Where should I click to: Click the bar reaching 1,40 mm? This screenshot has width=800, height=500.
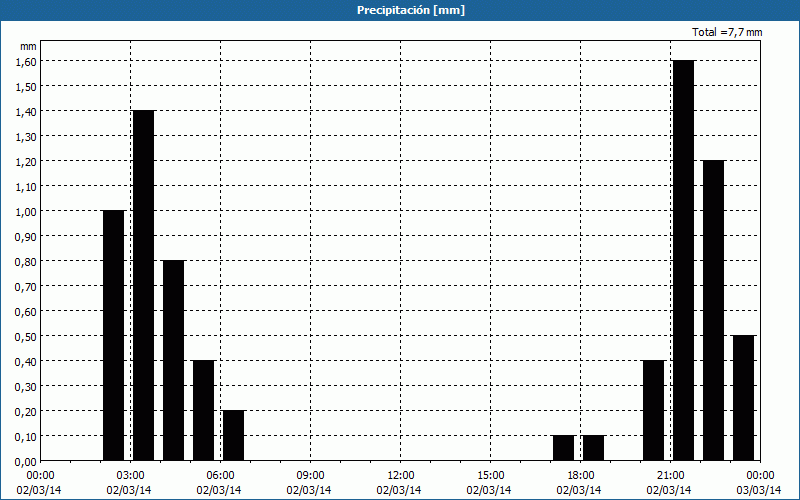[143, 285]
